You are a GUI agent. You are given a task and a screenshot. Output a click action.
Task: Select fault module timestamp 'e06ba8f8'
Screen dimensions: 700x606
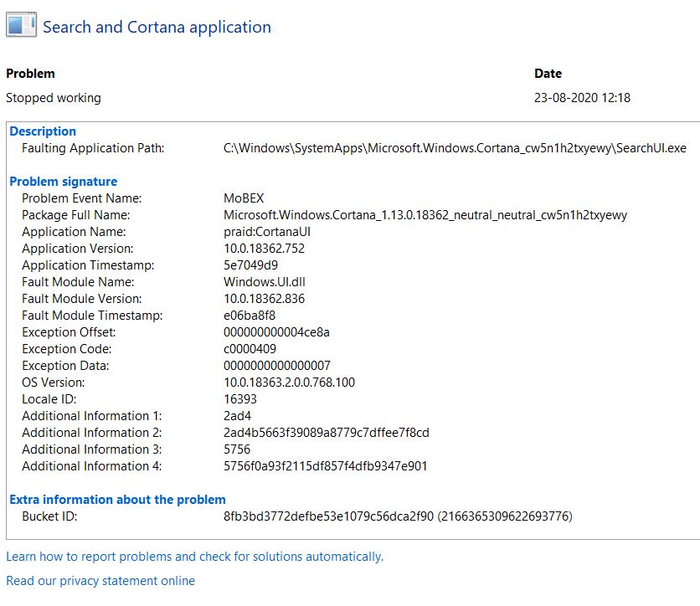(250, 316)
